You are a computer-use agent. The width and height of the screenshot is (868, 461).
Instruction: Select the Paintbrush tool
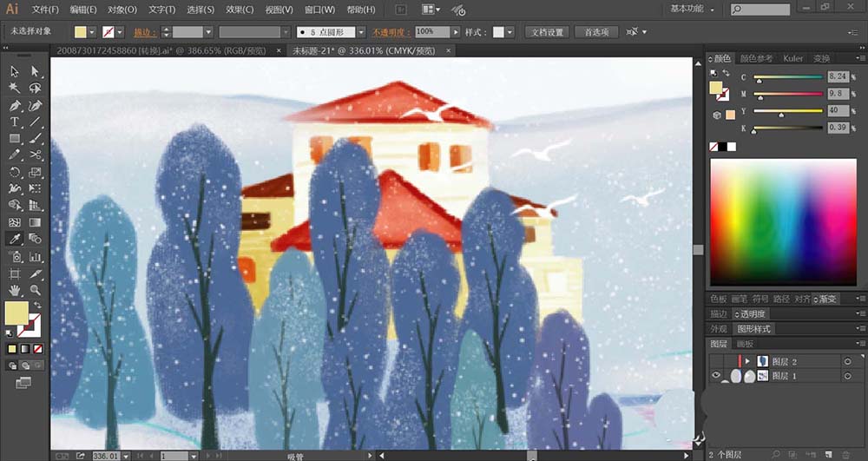click(36, 138)
